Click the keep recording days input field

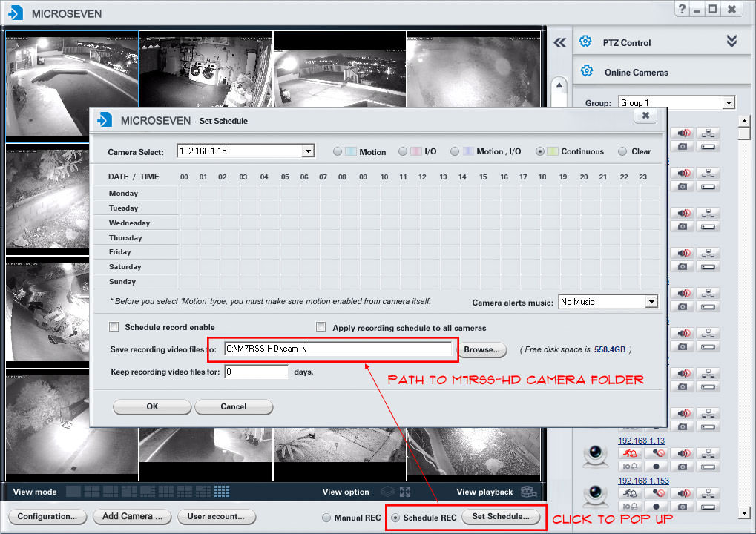tap(256, 372)
